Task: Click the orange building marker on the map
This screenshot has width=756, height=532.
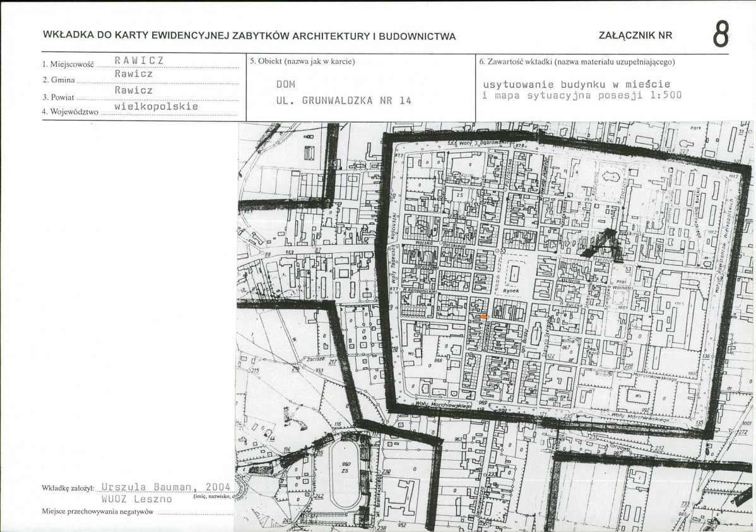Action: pyautogui.click(x=483, y=316)
